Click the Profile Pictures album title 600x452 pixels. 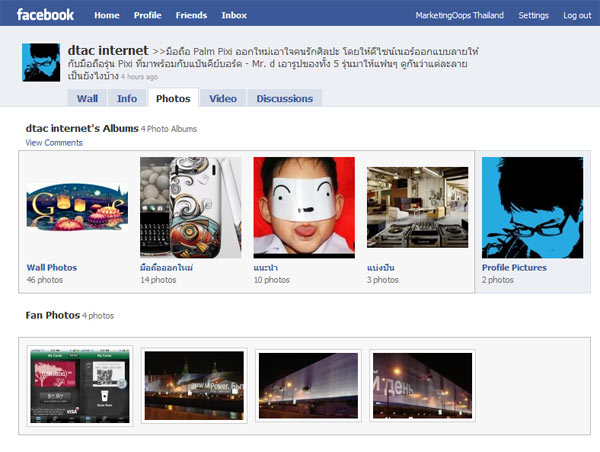[x=514, y=268]
